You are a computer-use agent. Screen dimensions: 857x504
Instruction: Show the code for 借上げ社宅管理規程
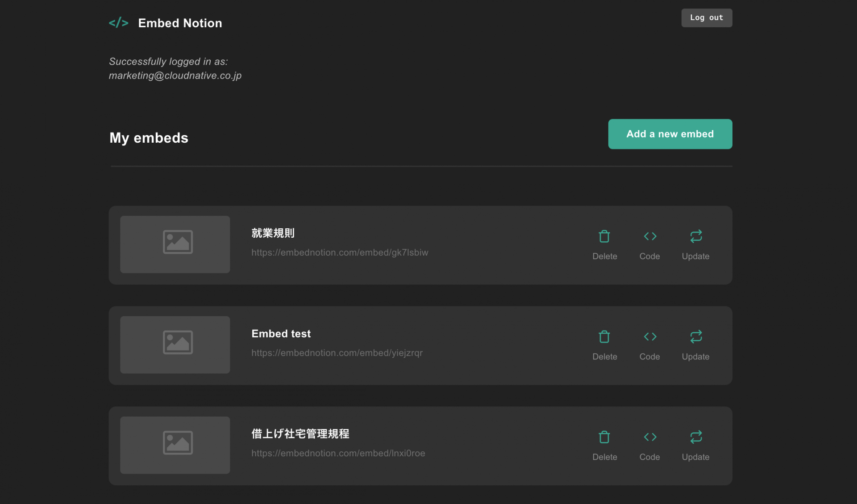tap(649, 445)
